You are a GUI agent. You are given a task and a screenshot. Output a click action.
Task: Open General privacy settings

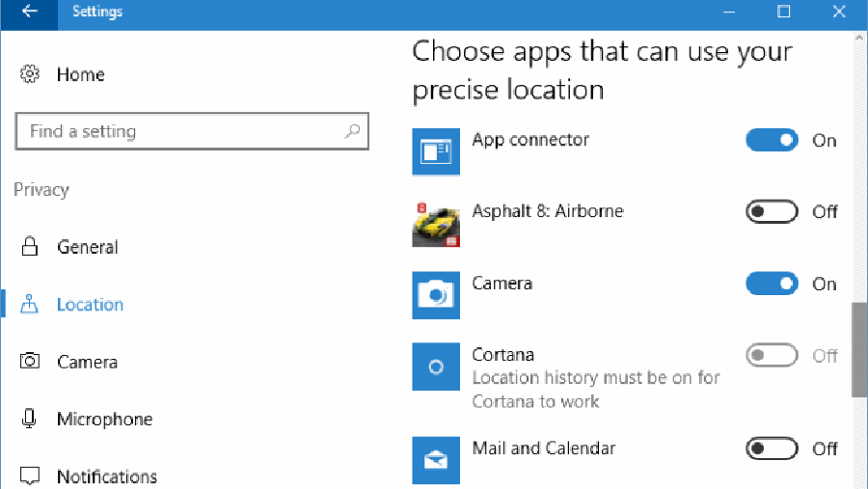pos(88,247)
